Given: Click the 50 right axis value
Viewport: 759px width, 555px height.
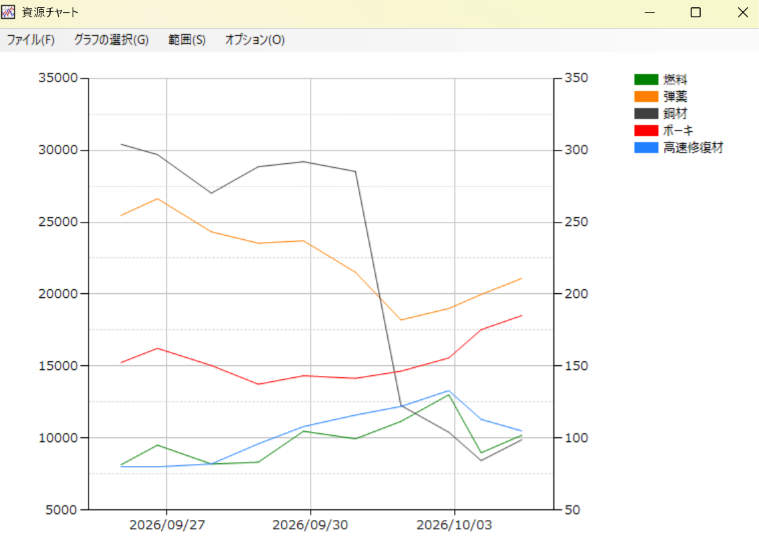Looking at the screenshot, I should pyautogui.click(x=573, y=510).
